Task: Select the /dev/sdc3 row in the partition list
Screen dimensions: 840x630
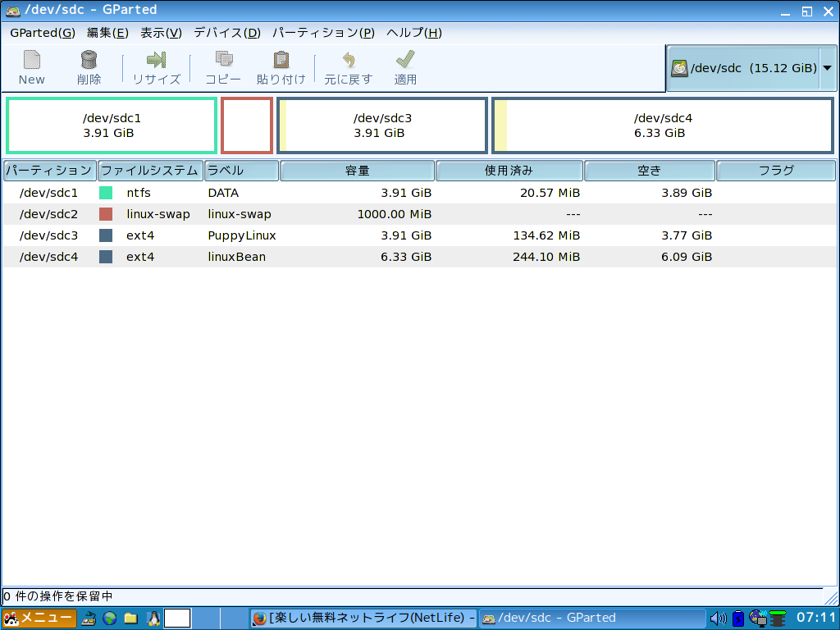Action: tap(419, 235)
